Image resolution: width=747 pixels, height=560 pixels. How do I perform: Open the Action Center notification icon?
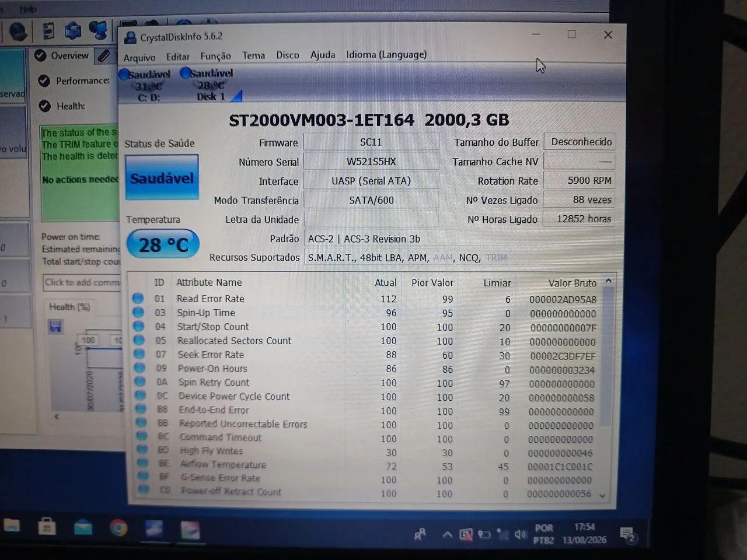pyautogui.click(x=628, y=535)
